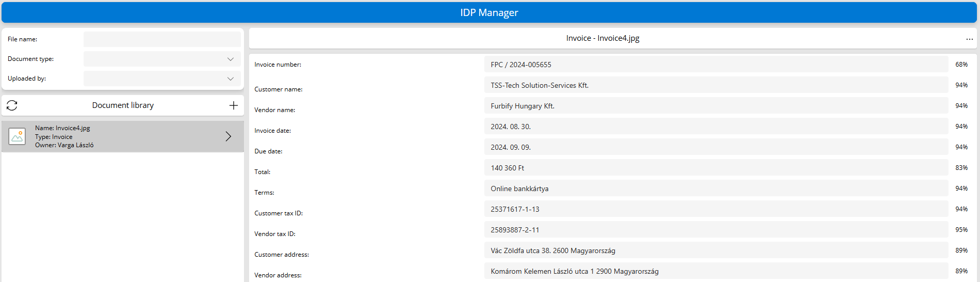This screenshot has height=282, width=980.
Task: Select the Due date field 2024. 09. 09.
Action: [716, 147]
